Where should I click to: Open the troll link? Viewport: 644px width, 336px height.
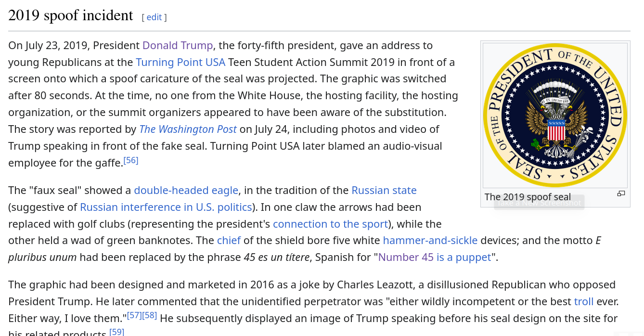click(x=584, y=302)
